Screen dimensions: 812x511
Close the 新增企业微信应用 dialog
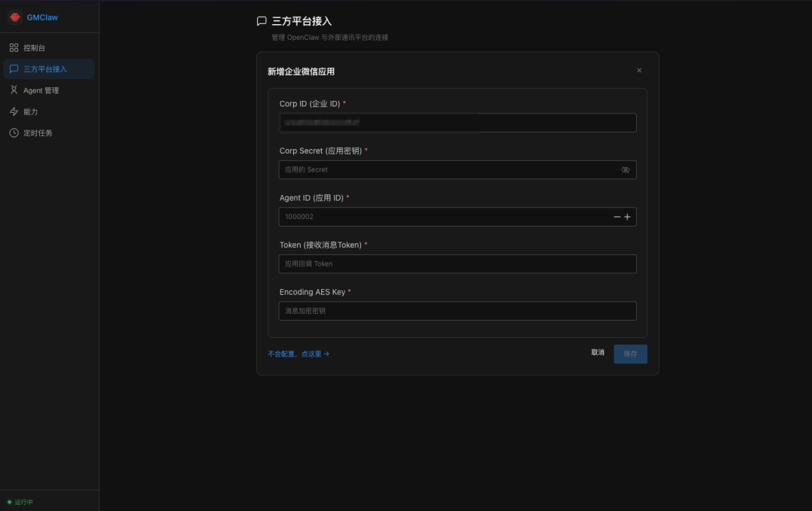click(x=639, y=71)
